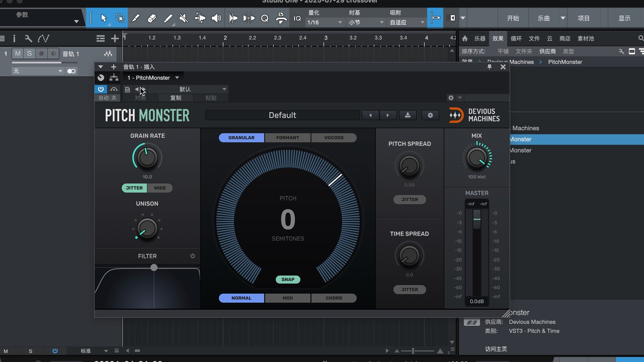644x362 pixels.
Task: Select the Arrow tool in toolbar
Action: click(x=104, y=18)
